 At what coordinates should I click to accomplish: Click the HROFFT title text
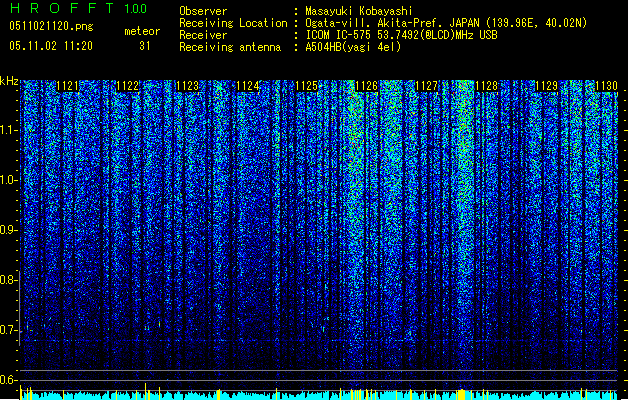[x=62, y=8]
